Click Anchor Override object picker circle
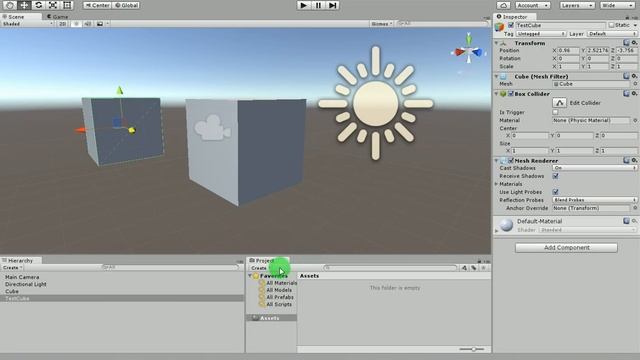Screen dimensions: 640x360 point(635,208)
